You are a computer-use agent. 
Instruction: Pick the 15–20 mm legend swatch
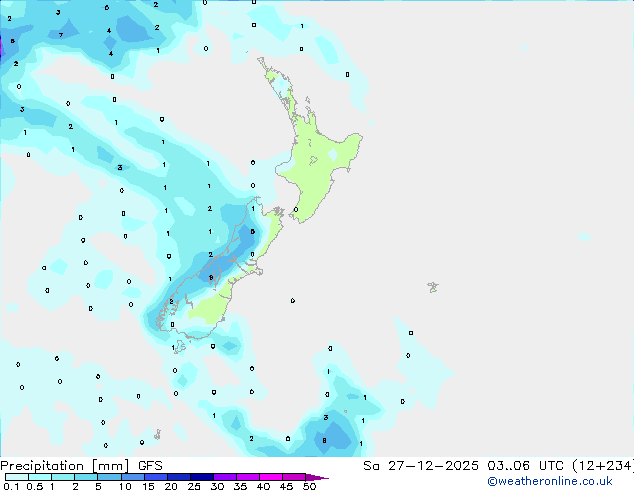156,477
